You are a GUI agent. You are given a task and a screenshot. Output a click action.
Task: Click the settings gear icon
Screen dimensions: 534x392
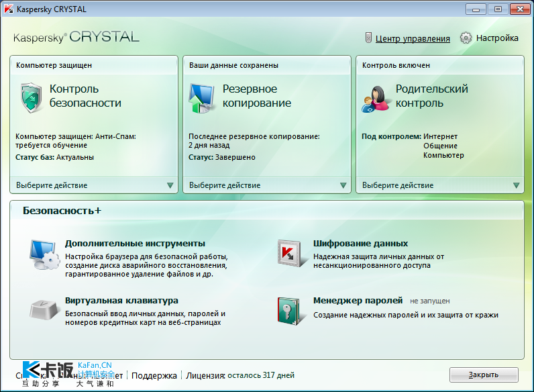point(466,38)
